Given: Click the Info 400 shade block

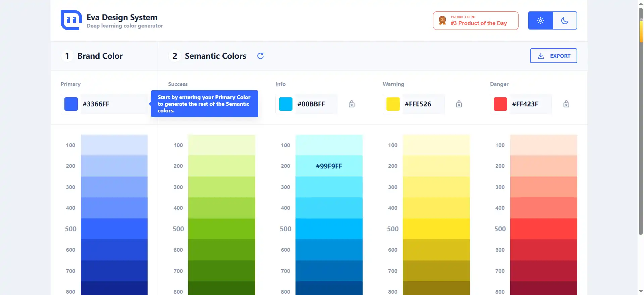Looking at the screenshot, I should [x=329, y=208].
